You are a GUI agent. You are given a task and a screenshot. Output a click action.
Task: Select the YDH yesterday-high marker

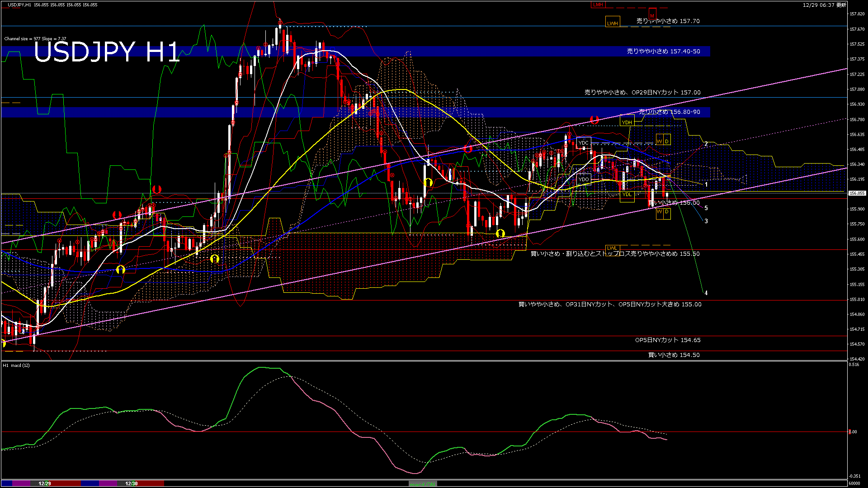[627, 122]
